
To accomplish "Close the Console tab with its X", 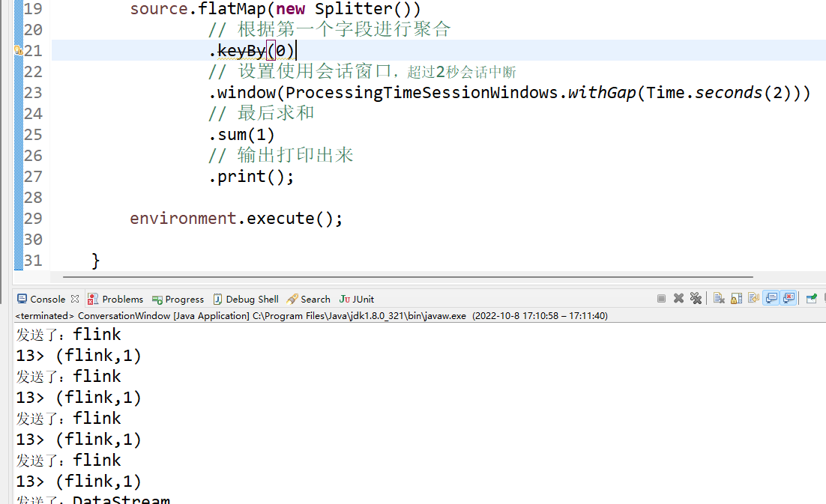I will click(75, 299).
